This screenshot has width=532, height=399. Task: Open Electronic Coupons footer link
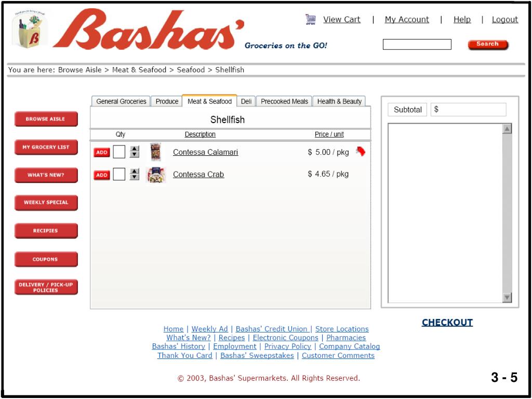coord(286,338)
